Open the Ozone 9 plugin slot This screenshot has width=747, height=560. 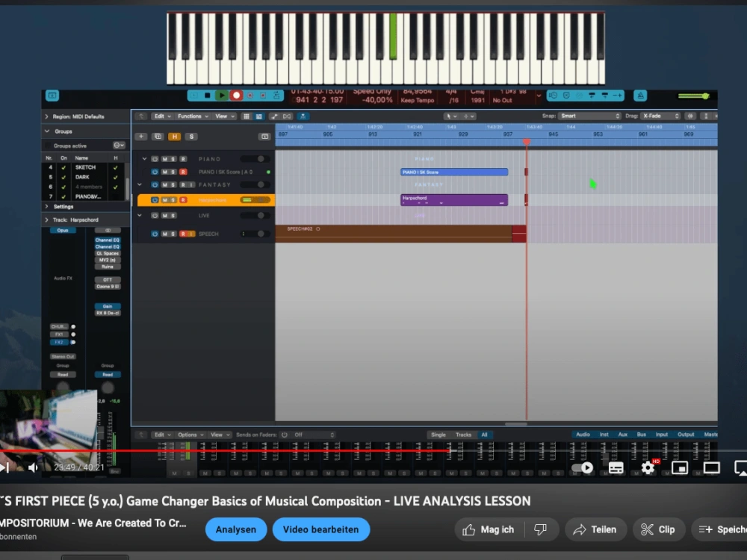108,287
